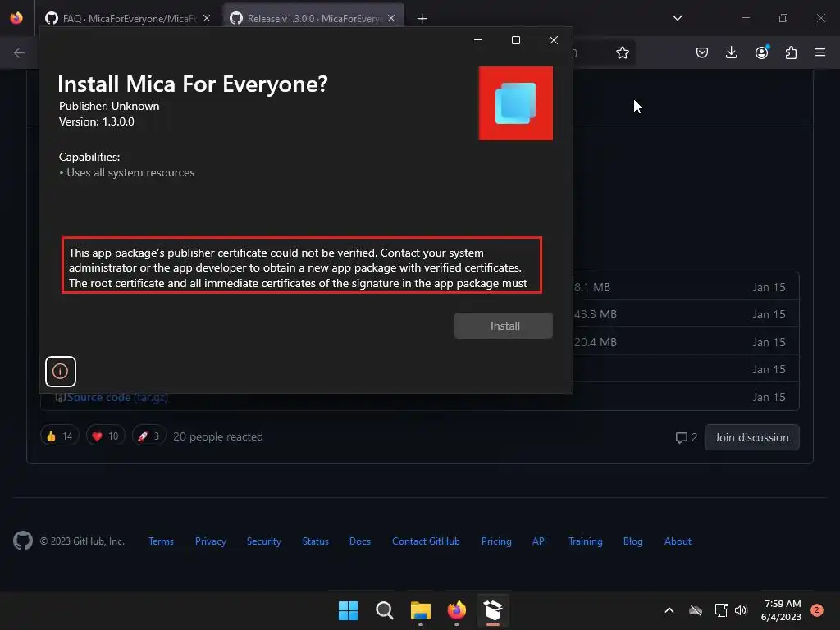Screen dimensions: 840x630
Task: Switch to FAQ MicaForEveryone browser tab
Action: 121,18
